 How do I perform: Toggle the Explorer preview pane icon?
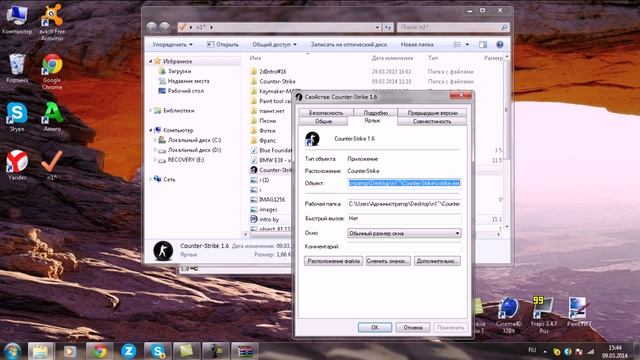[x=483, y=44]
